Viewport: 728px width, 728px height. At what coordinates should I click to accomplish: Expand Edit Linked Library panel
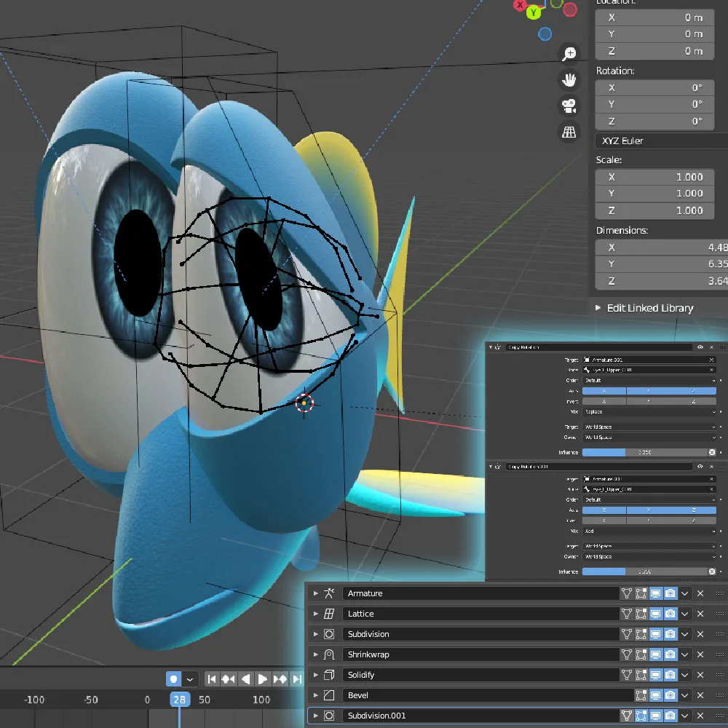click(x=598, y=308)
